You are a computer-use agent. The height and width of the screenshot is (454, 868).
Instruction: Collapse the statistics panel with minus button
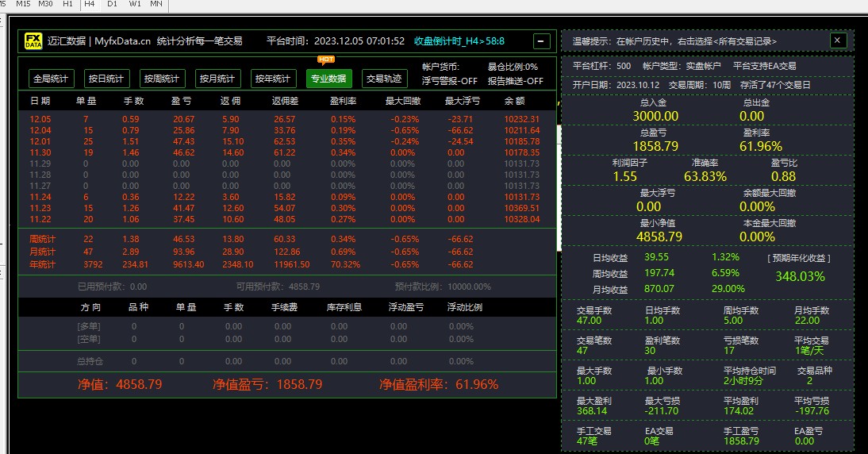(541, 41)
